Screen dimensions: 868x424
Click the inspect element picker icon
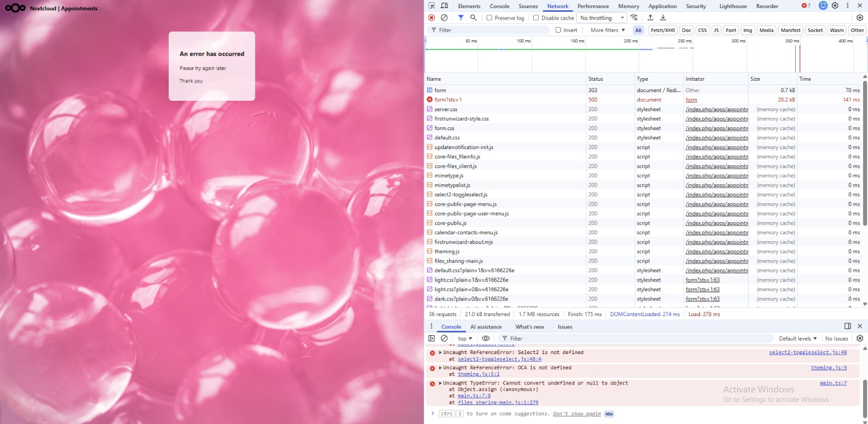click(x=432, y=6)
